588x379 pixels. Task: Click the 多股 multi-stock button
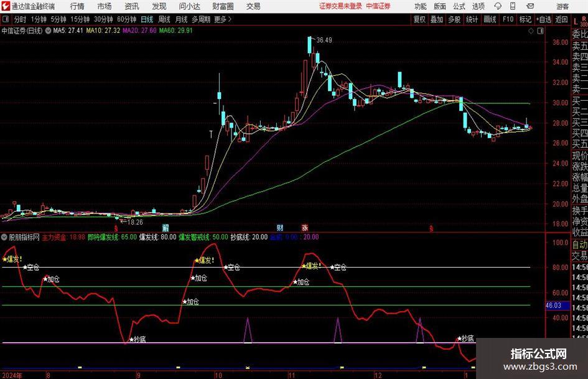[454, 19]
